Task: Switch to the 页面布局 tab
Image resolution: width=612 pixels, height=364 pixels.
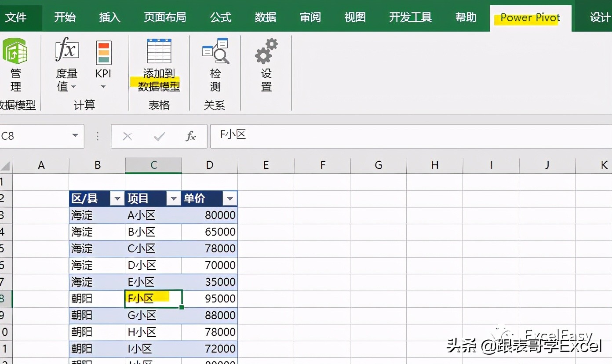Action: tap(165, 18)
